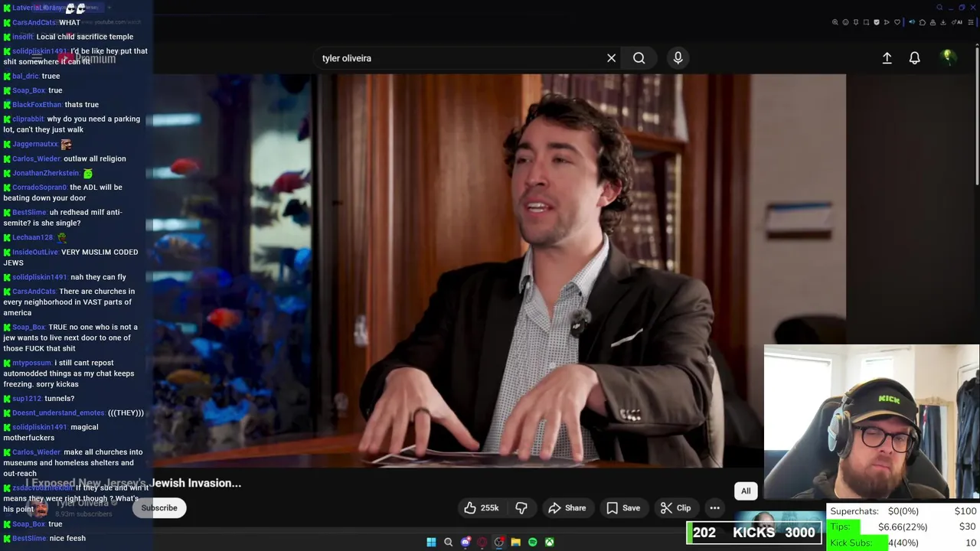The width and height of the screenshot is (980, 551).
Task: Open File Explorer from the taskbar
Action: (x=516, y=542)
